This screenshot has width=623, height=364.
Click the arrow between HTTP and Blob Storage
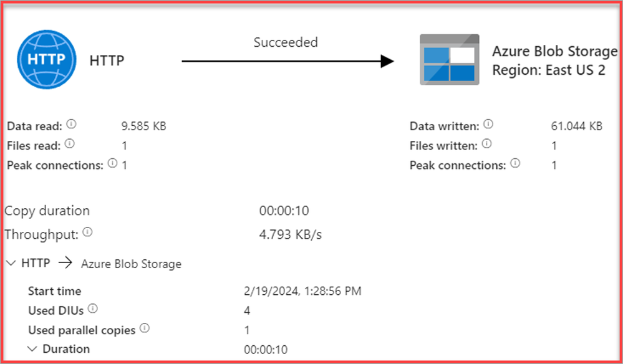[287, 60]
